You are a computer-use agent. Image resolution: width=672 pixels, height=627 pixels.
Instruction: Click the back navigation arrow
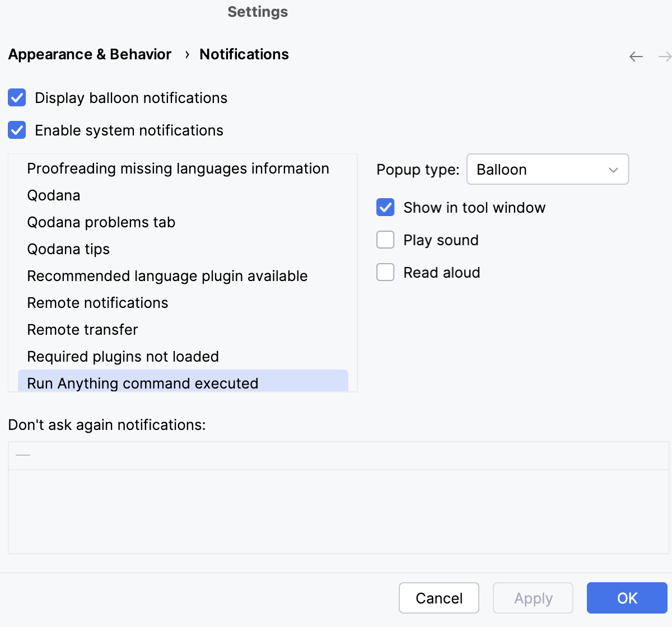pyautogui.click(x=636, y=56)
